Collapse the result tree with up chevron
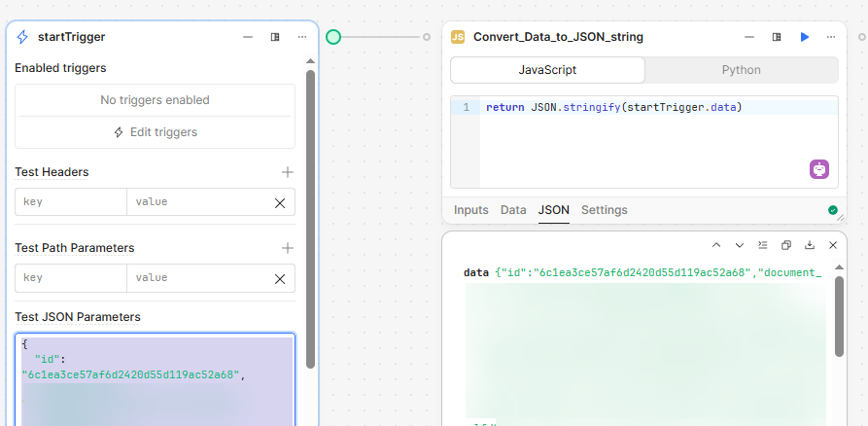This screenshot has height=426, width=868. tap(716, 245)
